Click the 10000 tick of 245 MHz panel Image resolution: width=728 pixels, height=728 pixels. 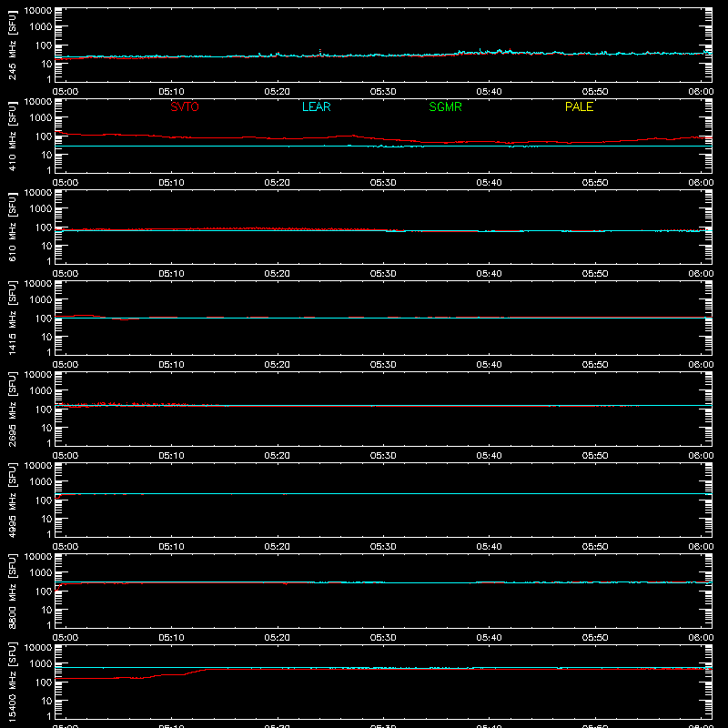(38, 11)
